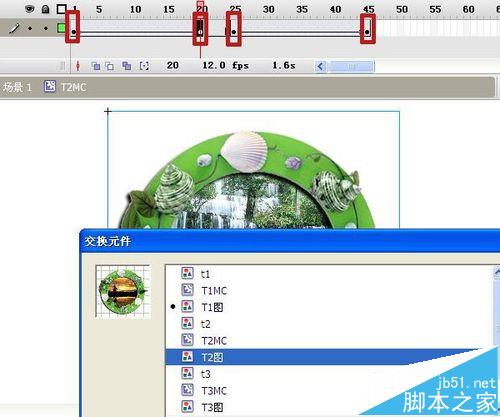Click the Center Frame icon

point(78,66)
